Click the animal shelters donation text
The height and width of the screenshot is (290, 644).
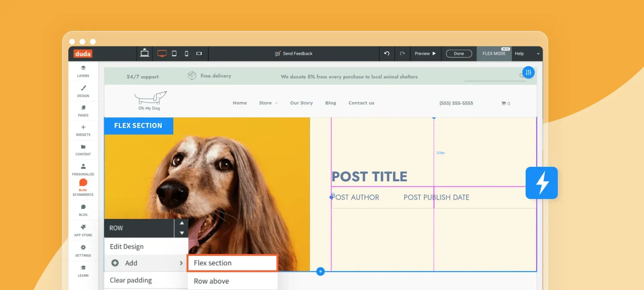[349, 77]
